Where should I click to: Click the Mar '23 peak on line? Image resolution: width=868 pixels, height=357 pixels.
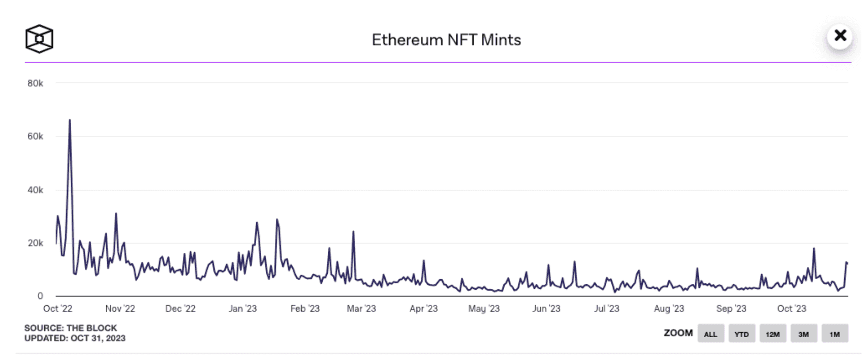[x=353, y=232]
